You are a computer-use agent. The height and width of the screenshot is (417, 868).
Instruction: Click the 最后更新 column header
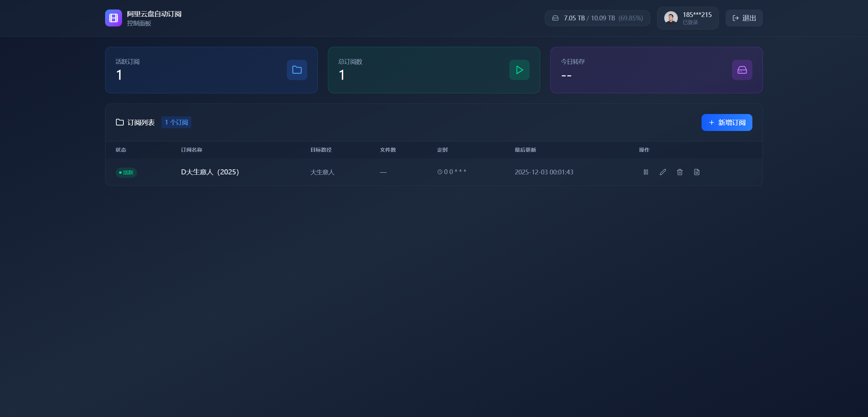click(x=525, y=150)
